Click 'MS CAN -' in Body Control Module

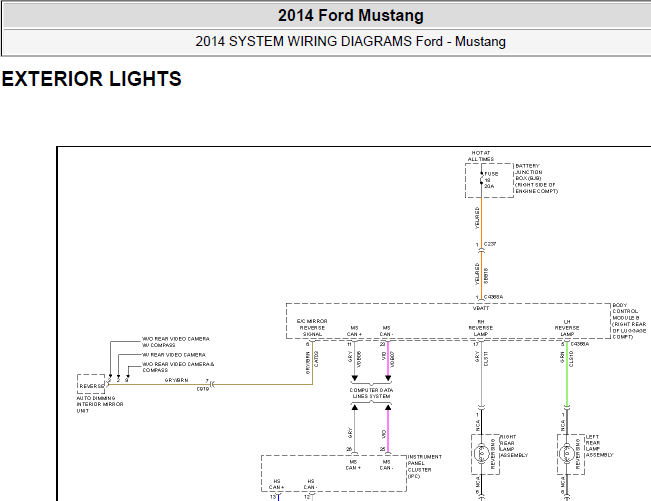point(387,331)
